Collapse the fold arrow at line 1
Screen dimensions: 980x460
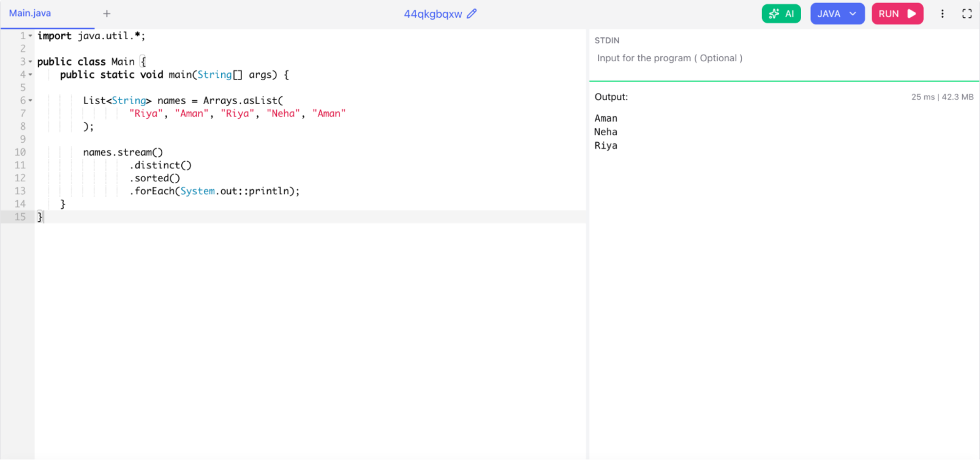(31, 36)
